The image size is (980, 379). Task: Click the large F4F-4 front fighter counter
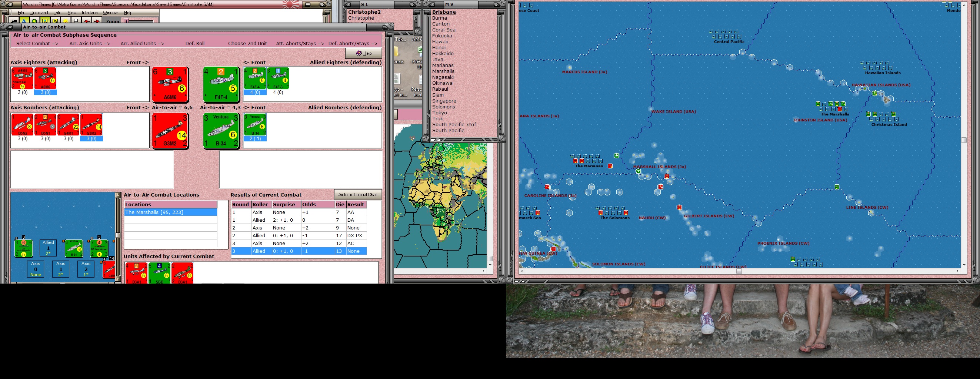[221, 84]
